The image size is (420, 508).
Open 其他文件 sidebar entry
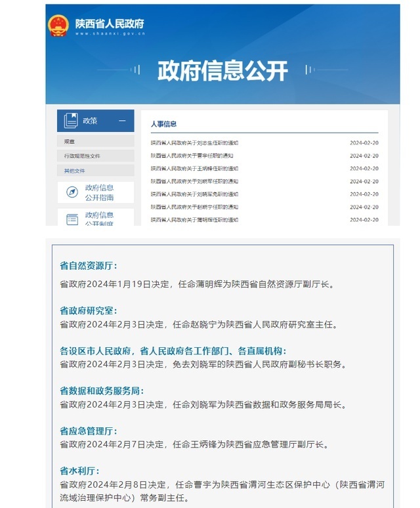pyautogui.click(x=74, y=171)
